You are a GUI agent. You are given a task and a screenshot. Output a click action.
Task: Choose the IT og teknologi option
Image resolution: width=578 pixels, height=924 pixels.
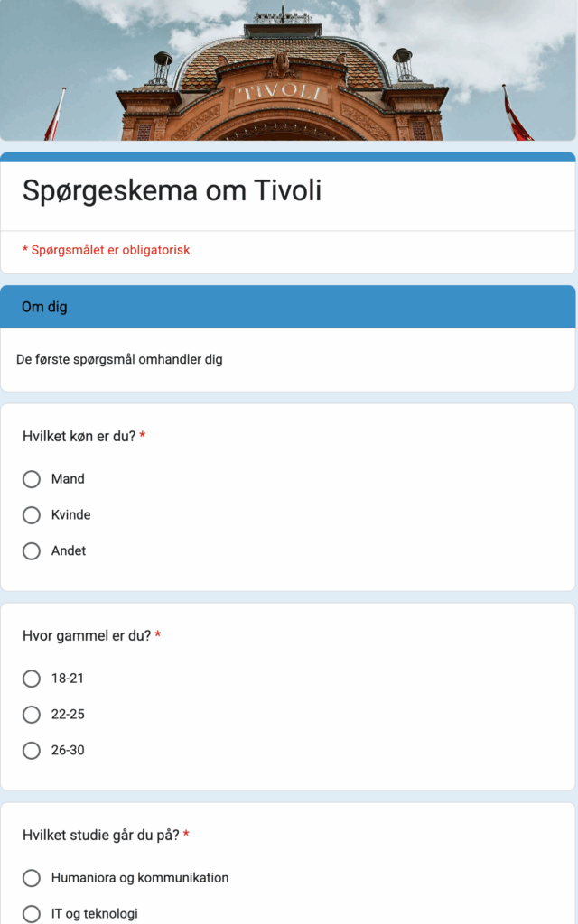[x=32, y=914]
